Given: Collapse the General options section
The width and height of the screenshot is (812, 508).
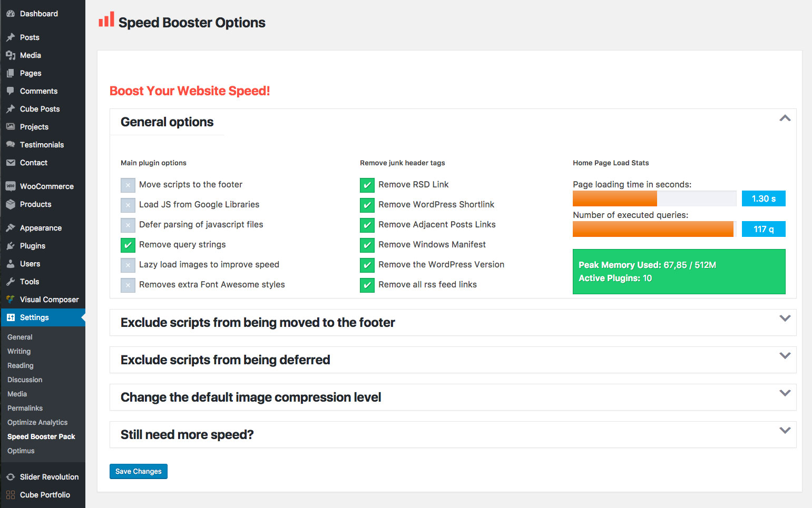Looking at the screenshot, I should coord(785,118).
